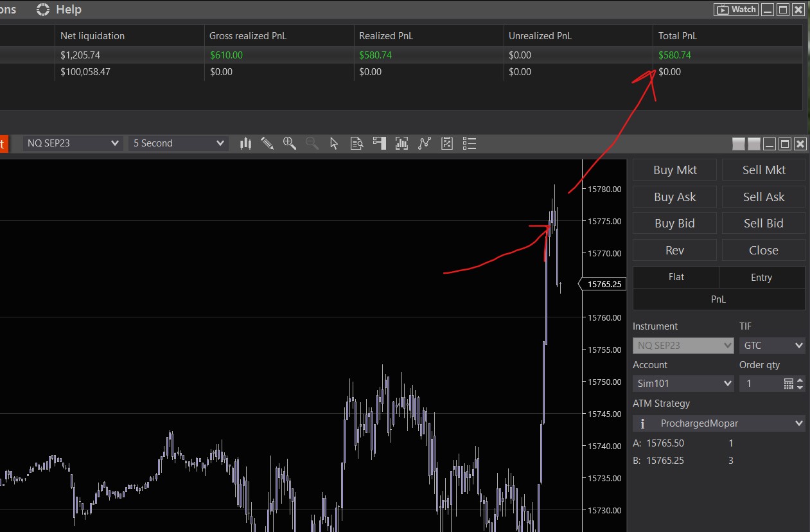The image size is (810, 532).
Task: Open the order quantity calculator icon
Action: click(789, 384)
